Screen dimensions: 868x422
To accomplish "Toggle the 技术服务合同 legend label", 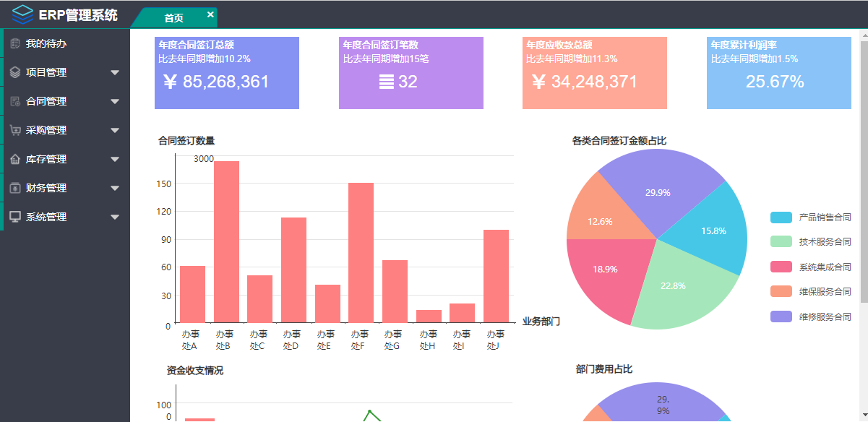I will coord(825,242).
